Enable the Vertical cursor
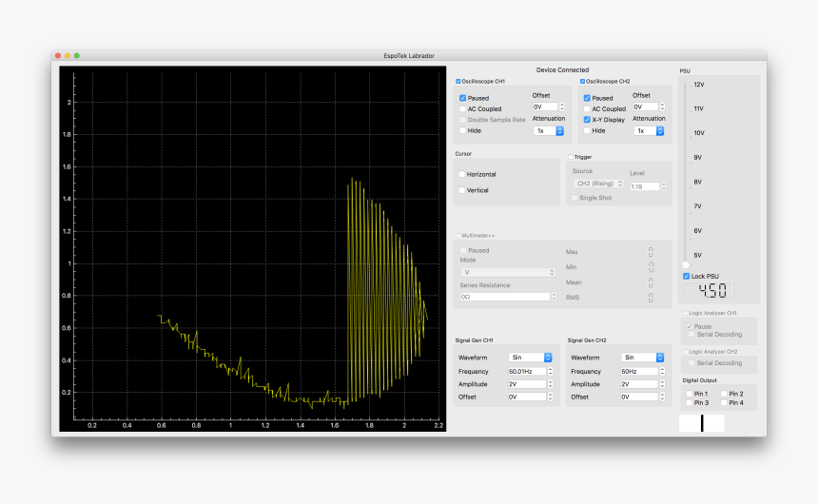 (x=461, y=190)
